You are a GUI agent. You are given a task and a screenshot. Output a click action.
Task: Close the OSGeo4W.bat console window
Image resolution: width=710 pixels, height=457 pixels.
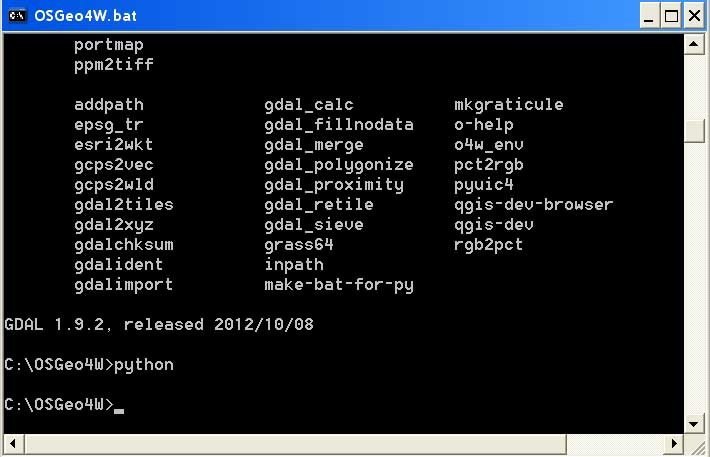pos(692,15)
